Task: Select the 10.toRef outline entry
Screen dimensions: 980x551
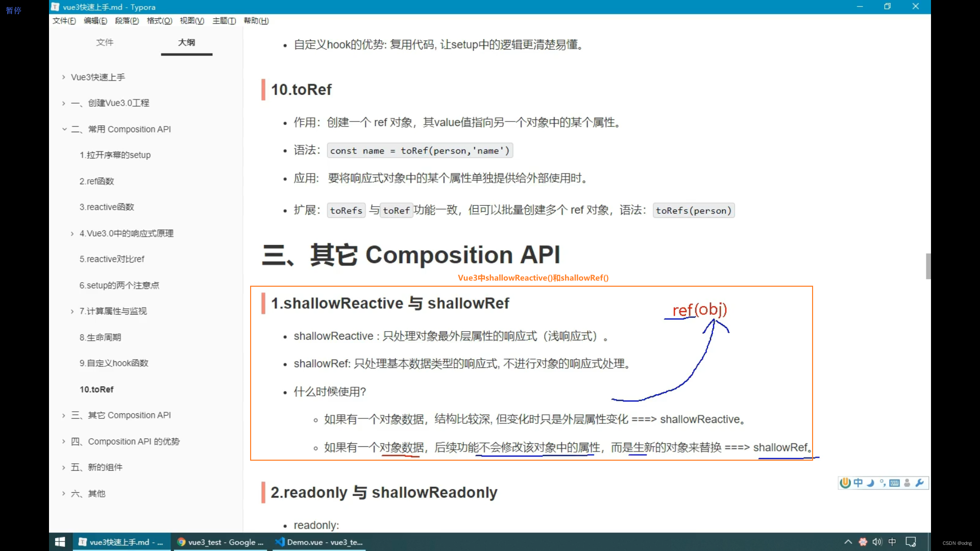Action: click(x=96, y=389)
